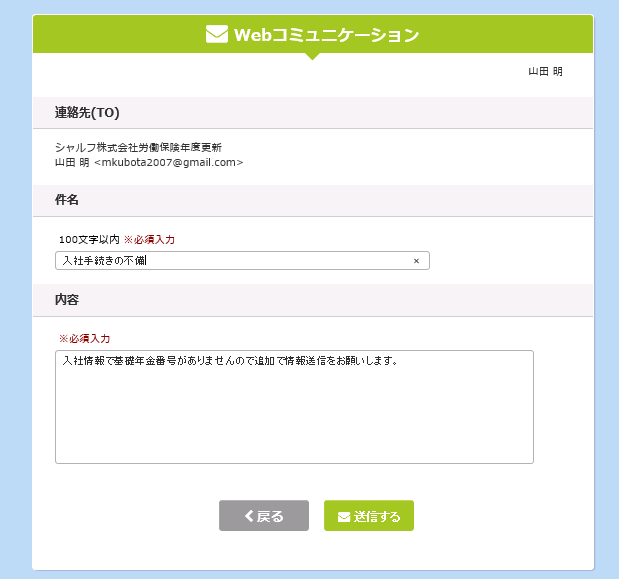619x579 pixels.
Task: Focus the 件名 subject input field
Action: tap(242, 260)
